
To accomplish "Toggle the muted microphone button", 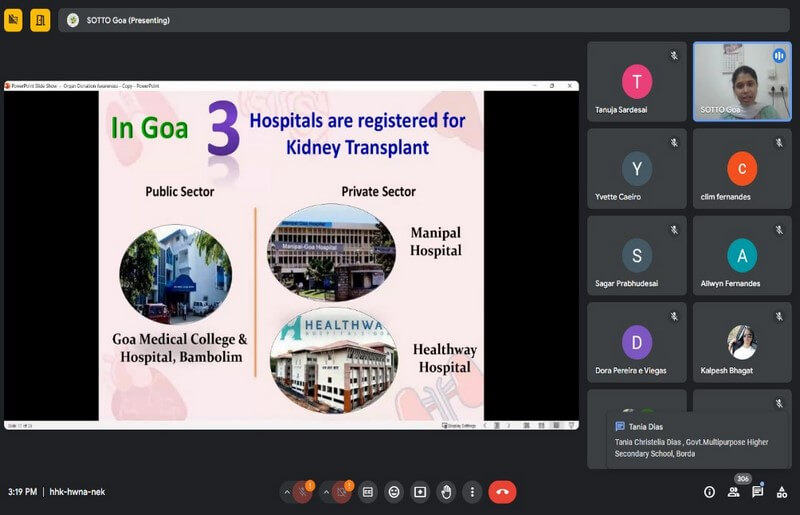I will click(x=303, y=492).
